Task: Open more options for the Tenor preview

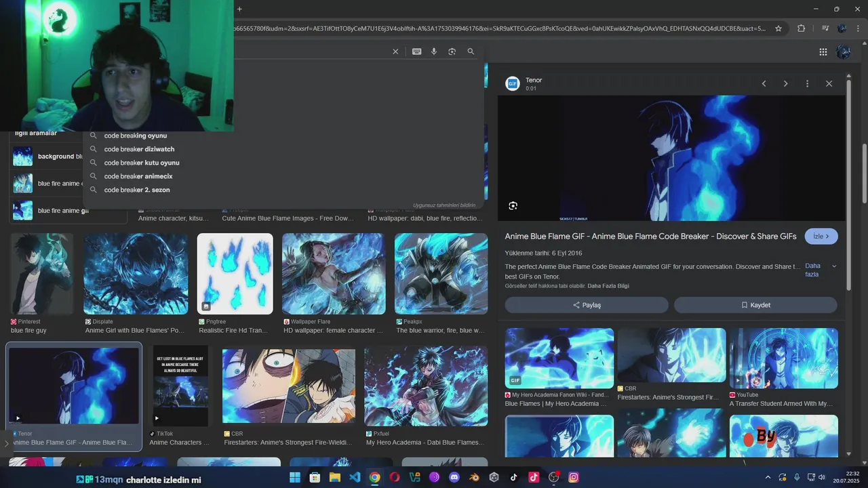Action: pos(807,83)
